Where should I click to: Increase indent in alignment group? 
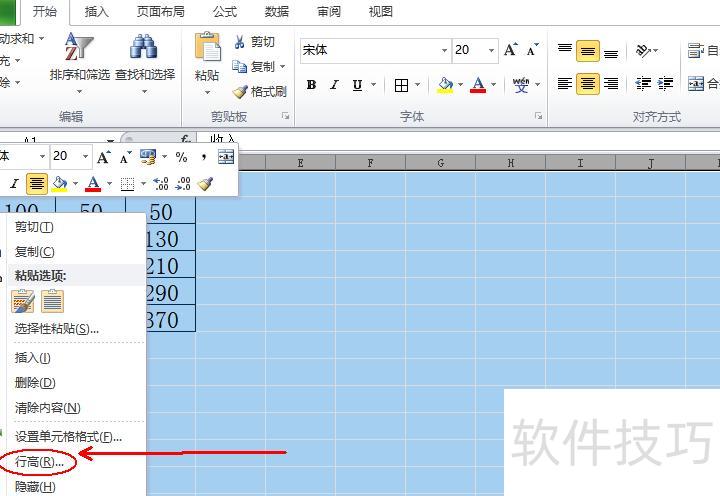pos(665,84)
